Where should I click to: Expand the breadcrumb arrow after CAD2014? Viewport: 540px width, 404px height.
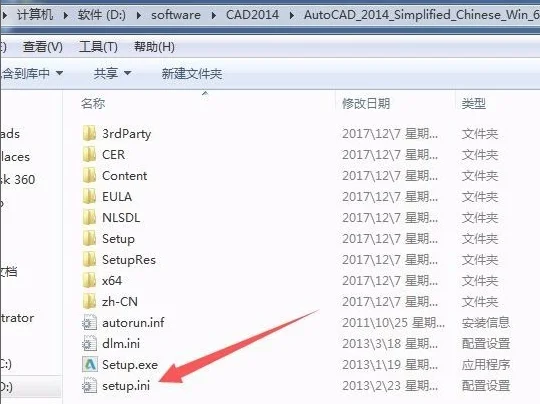pos(292,15)
